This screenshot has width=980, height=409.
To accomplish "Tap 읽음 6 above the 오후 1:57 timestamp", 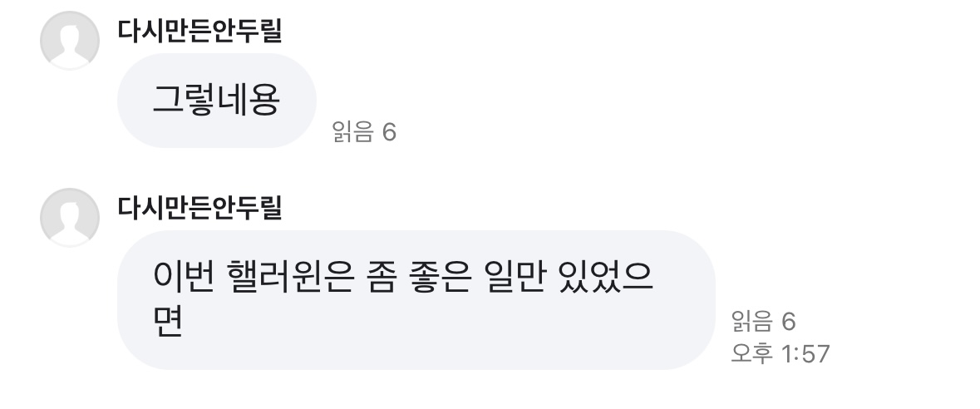I will pyautogui.click(x=763, y=322).
